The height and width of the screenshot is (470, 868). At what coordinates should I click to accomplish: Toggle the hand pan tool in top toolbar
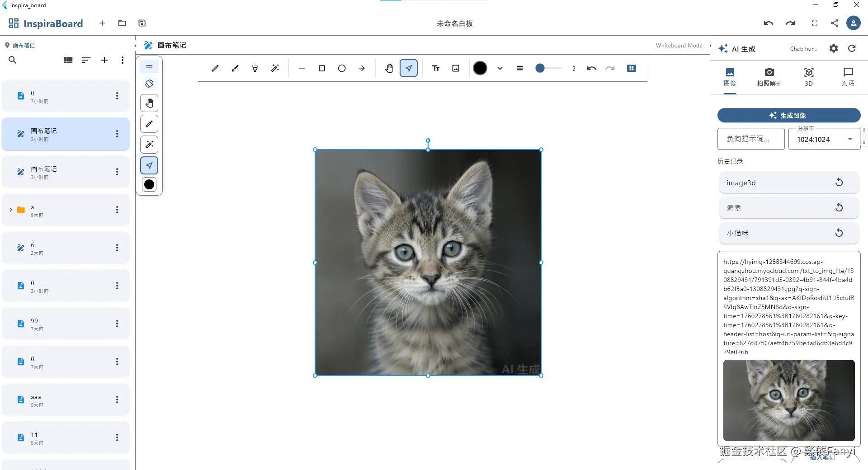[389, 68]
